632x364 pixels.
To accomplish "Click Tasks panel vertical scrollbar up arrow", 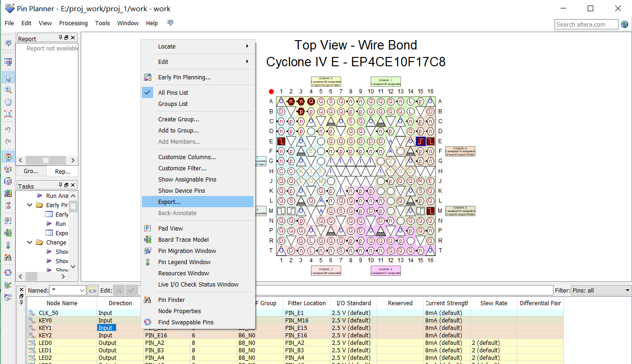I will click(73, 195).
